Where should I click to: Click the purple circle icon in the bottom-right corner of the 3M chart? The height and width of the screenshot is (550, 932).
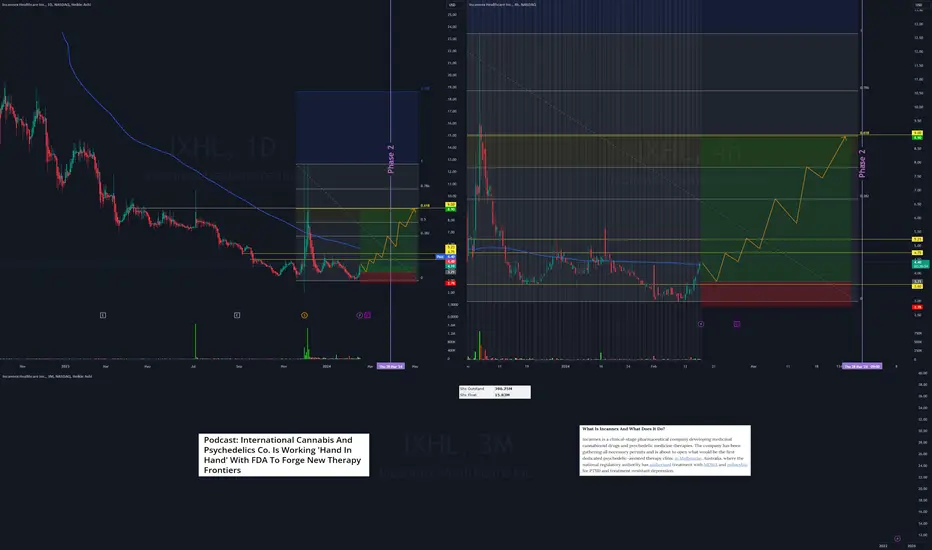(x=897, y=539)
